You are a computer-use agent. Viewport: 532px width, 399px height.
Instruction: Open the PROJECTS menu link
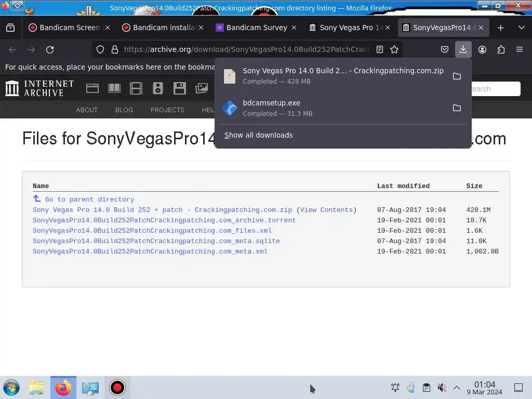(167, 110)
